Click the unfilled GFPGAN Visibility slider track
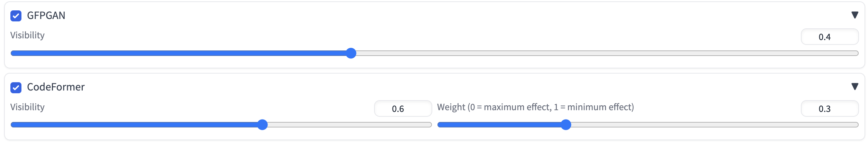Viewport: 868px width, 143px height. 606,53
